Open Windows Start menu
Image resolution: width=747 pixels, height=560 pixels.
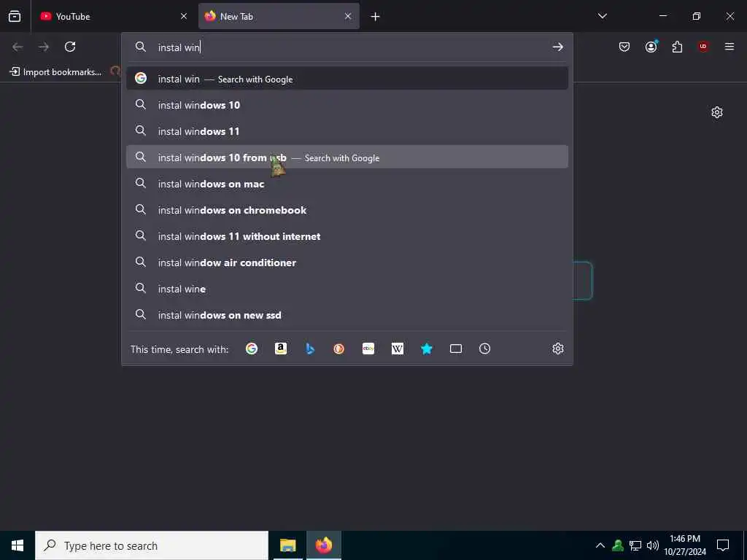tap(18, 545)
